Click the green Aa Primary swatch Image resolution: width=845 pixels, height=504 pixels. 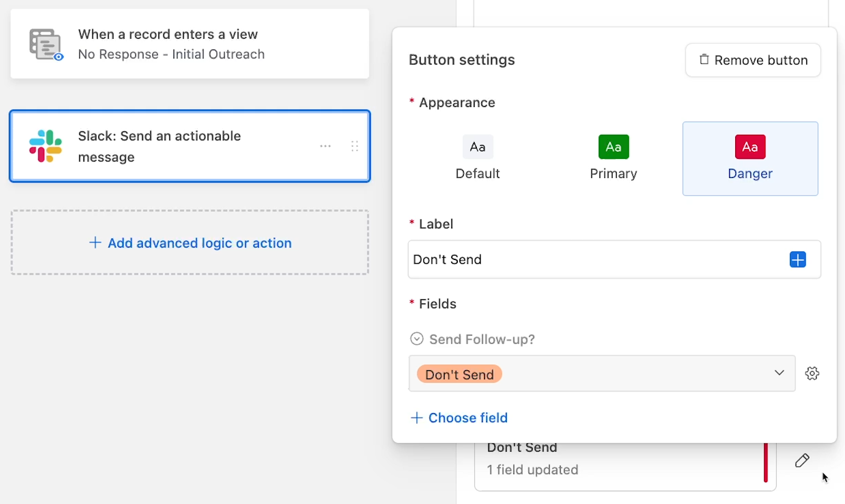(613, 147)
